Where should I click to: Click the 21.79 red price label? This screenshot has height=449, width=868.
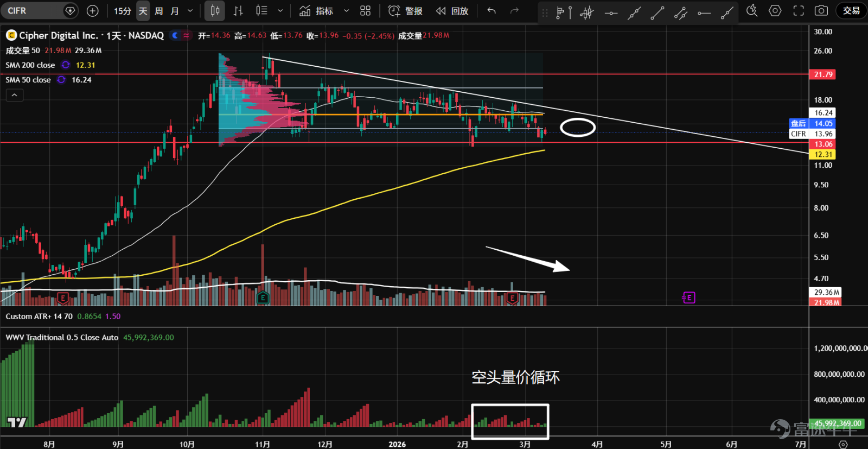[824, 74]
